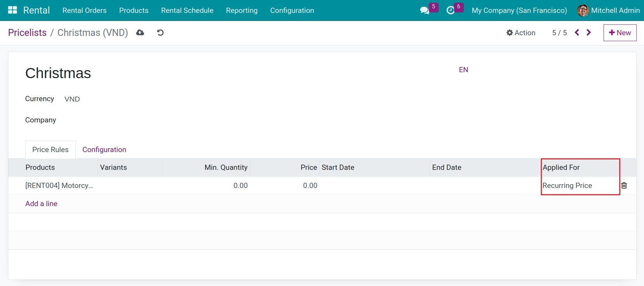Open the clock activities icon
This screenshot has width=644, height=286.
[451, 10]
